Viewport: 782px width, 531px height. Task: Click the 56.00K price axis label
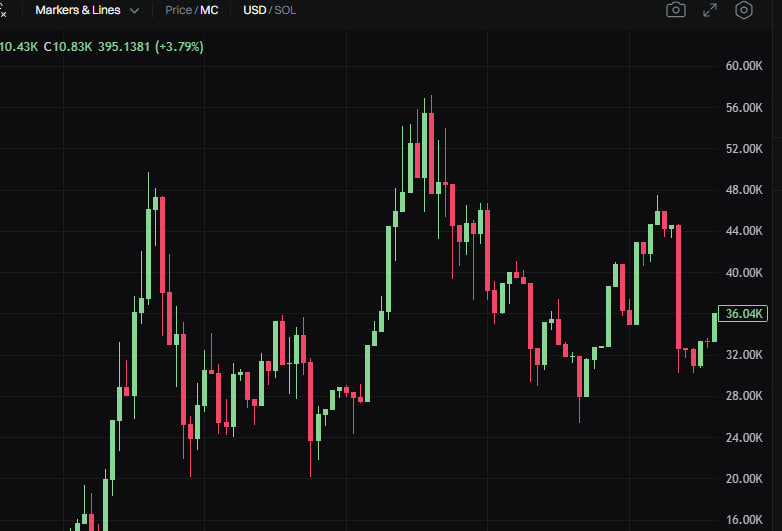(x=744, y=108)
